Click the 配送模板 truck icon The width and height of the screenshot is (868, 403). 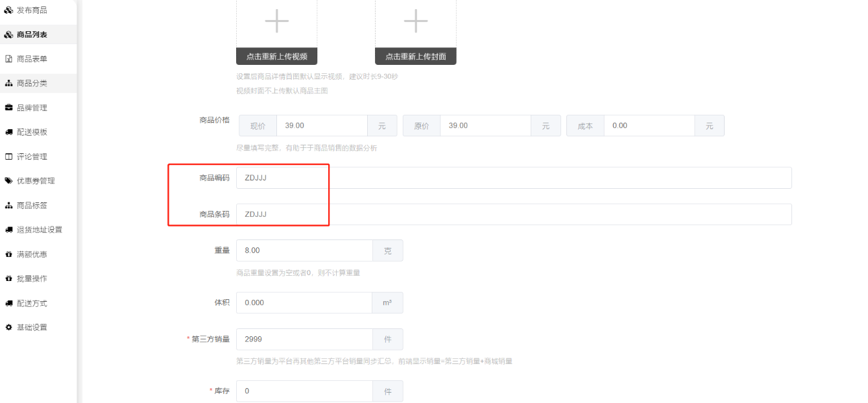point(8,132)
